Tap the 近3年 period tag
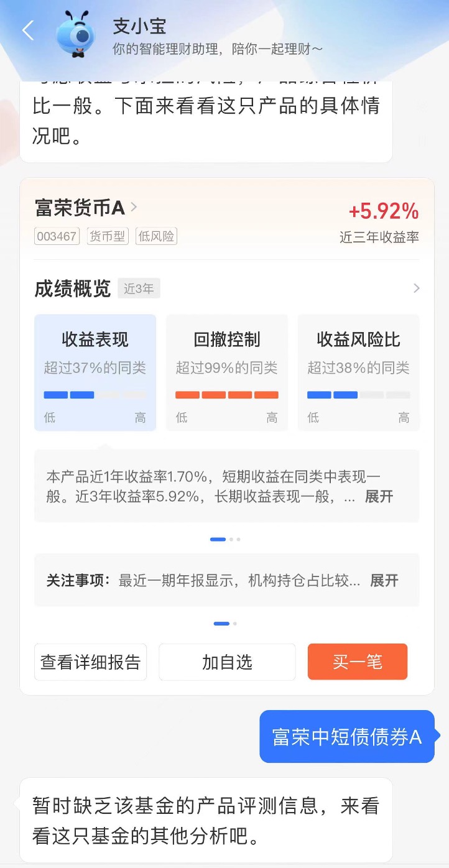 click(x=139, y=289)
